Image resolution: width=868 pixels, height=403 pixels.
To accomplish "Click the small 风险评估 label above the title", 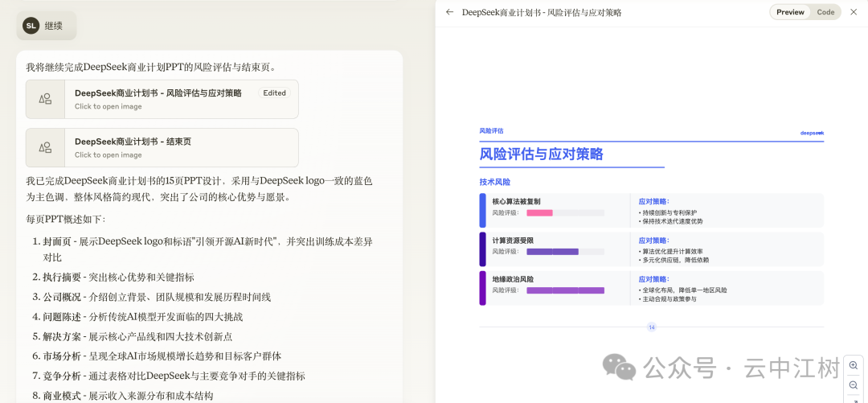I will [492, 131].
